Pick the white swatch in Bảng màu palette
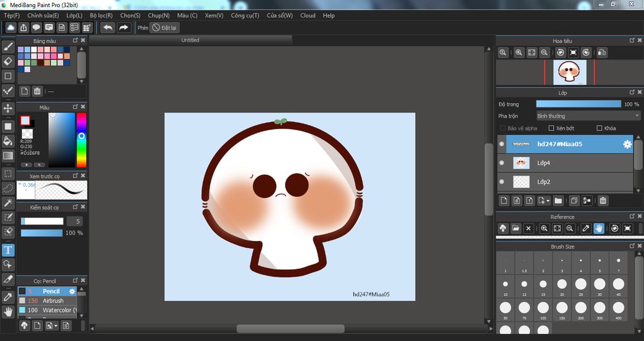644x341 pixels. (34, 50)
